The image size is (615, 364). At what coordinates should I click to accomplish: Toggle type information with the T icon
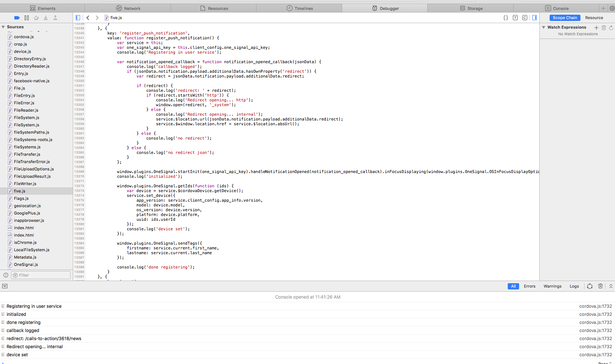click(515, 18)
